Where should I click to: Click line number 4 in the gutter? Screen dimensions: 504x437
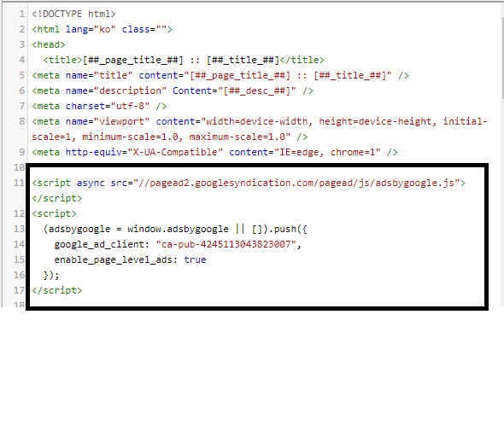tap(21, 60)
